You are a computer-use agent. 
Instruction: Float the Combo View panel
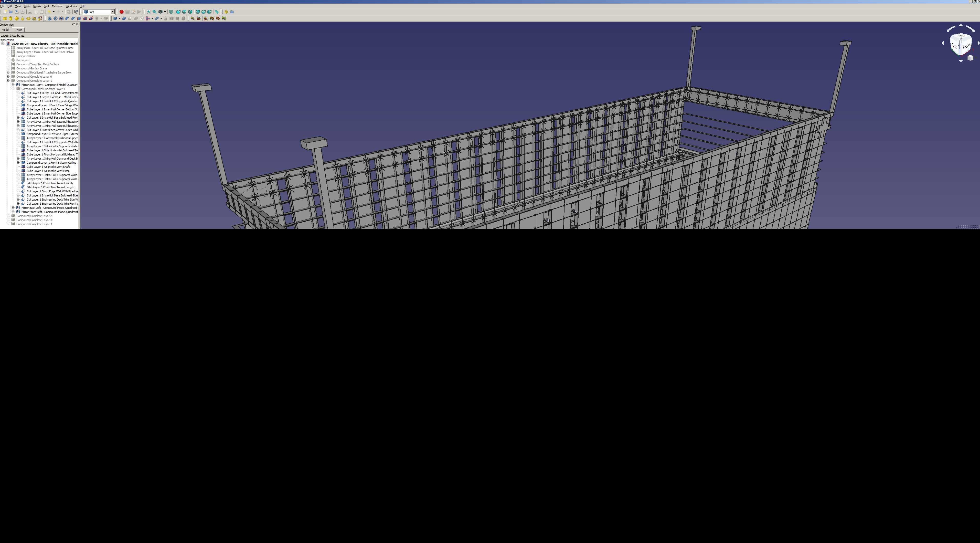pos(73,24)
